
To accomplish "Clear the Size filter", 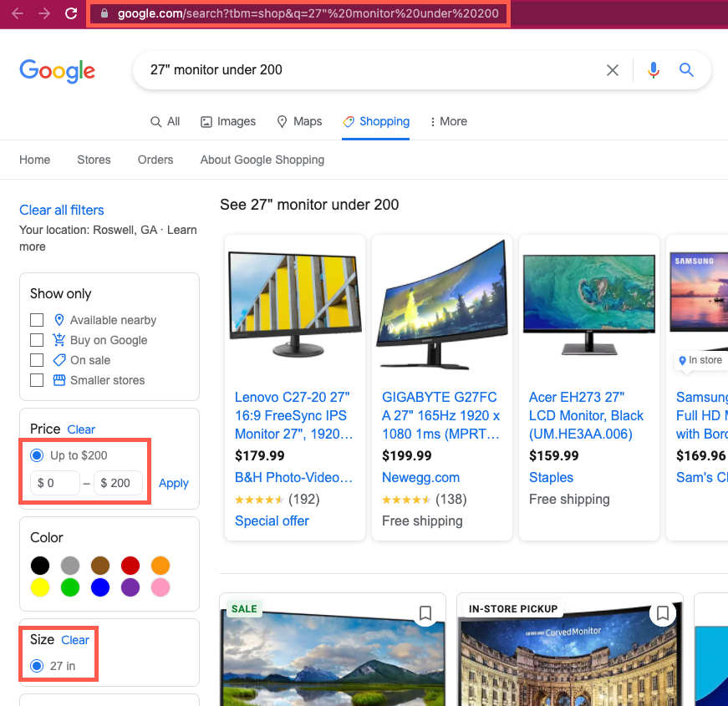I will tap(75, 640).
